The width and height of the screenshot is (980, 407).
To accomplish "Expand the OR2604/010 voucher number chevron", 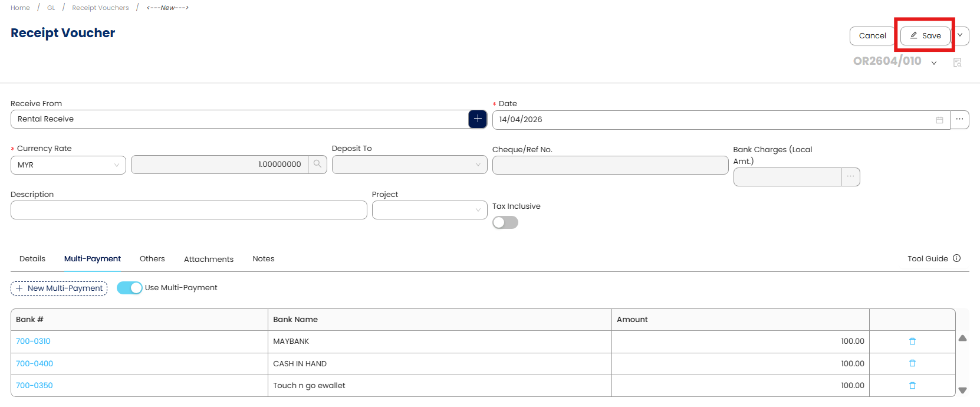I will point(934,63).
